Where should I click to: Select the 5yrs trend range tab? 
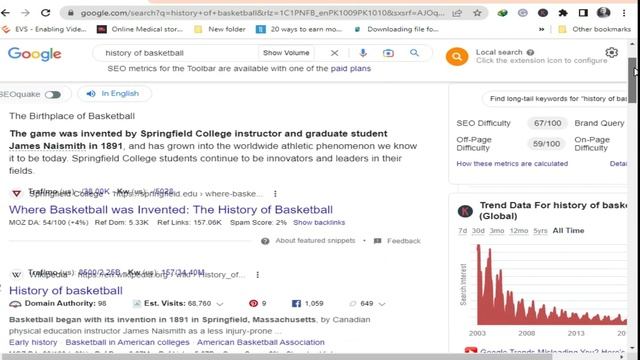click(x=540, y=231)
